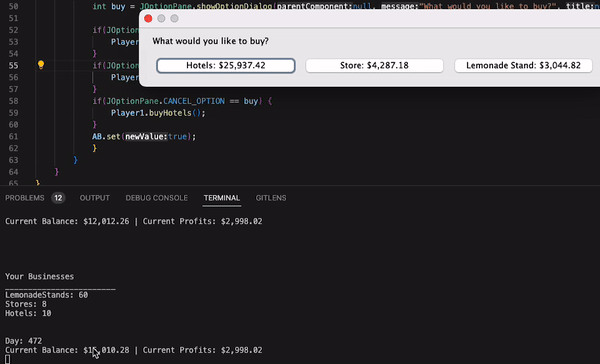Click 'Day: 472' in terminal
Viewport: 600px width, 364px height.
point(23,341)
